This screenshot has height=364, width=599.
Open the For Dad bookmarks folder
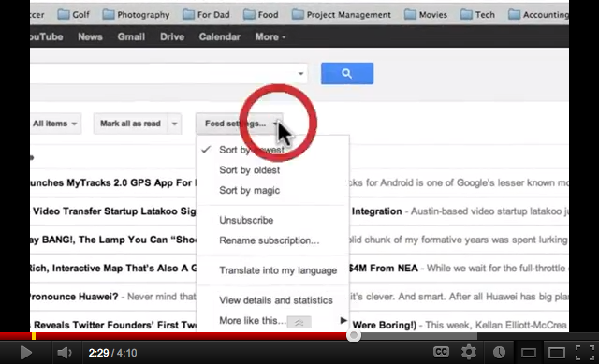pos(206,15)
